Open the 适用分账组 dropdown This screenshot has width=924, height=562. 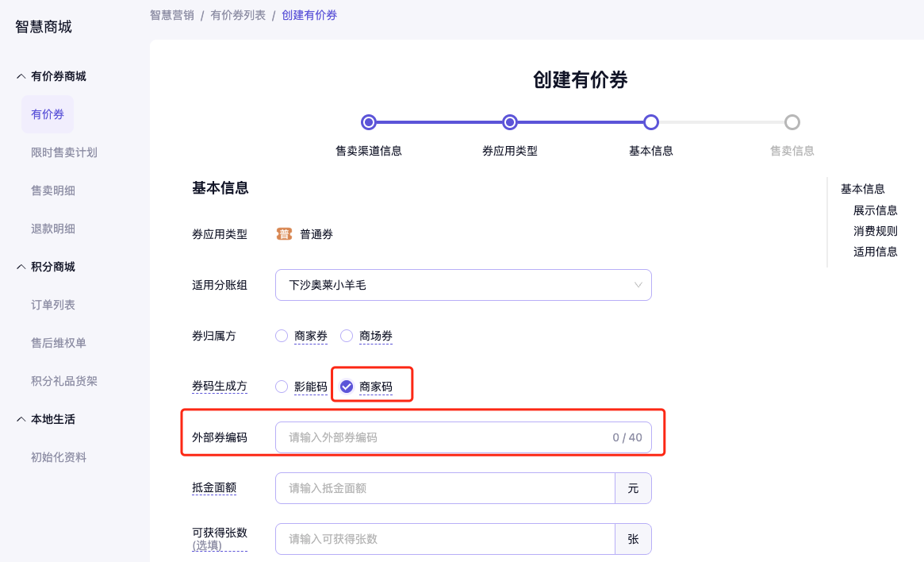coord(463,285)
